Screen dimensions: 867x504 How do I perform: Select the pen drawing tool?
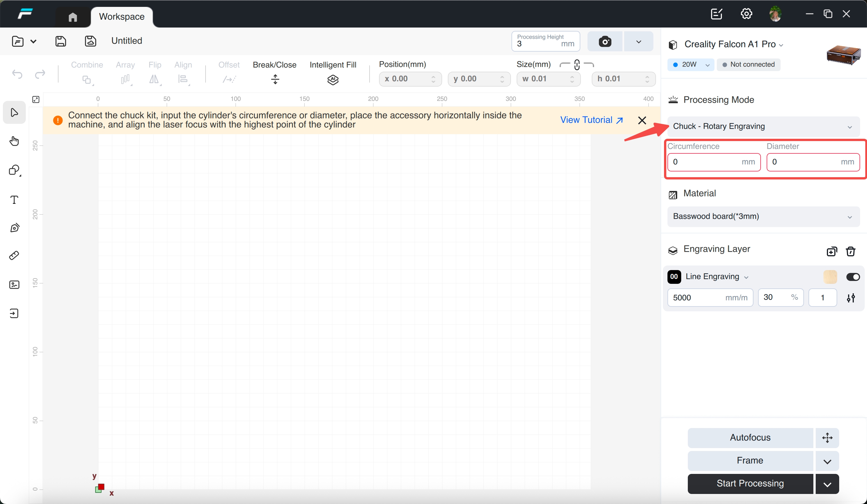click(14, 228)
